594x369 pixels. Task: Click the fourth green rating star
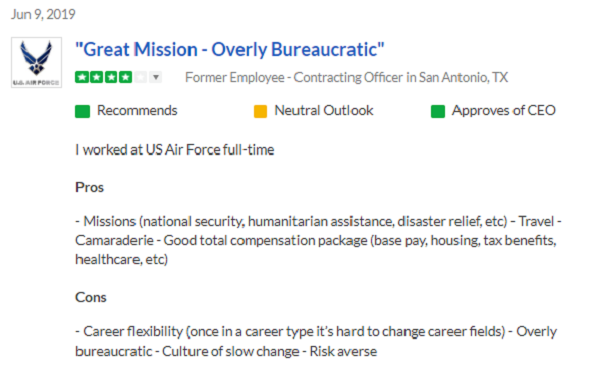click(x=125, y=77)
